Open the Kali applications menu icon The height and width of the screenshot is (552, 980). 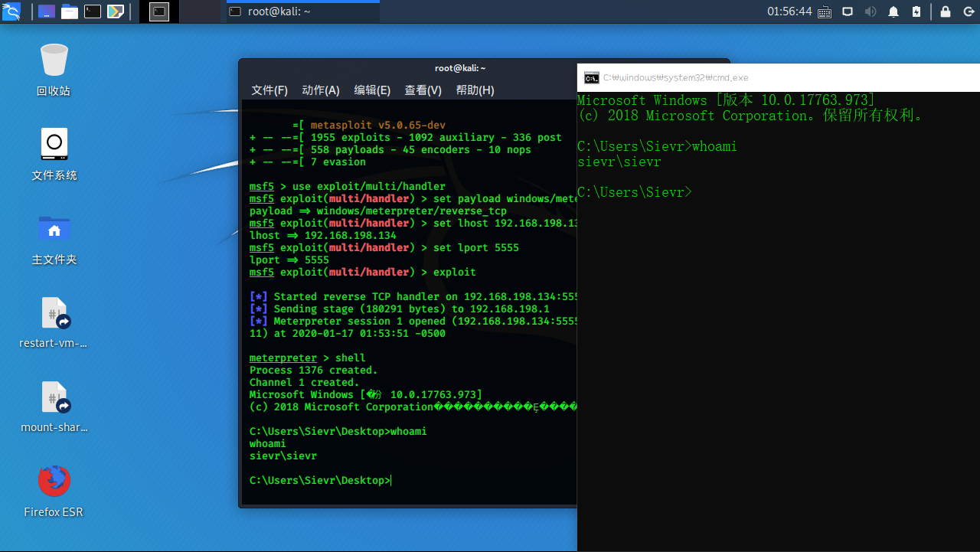pyautogui.click(x=11, y=11)
